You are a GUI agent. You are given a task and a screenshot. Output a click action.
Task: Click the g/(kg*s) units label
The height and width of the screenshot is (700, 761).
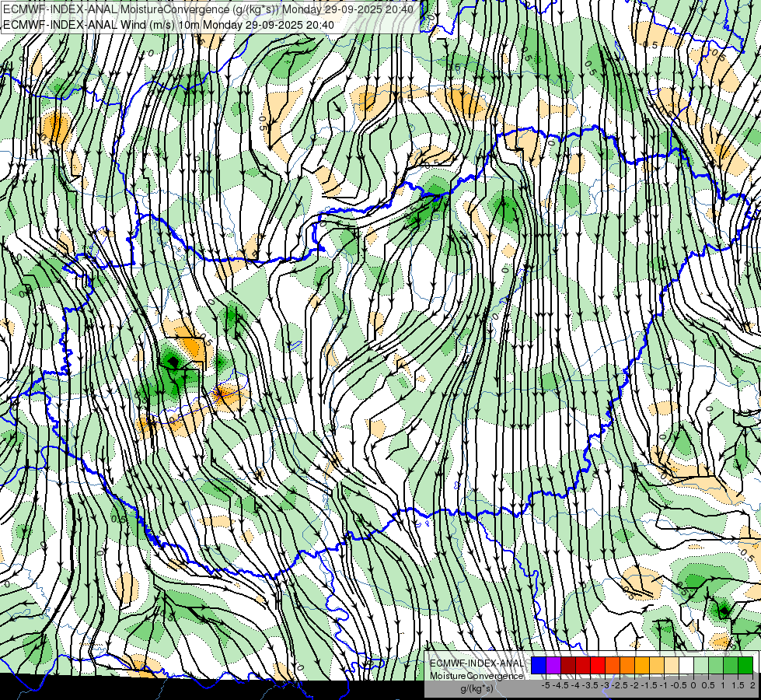477,689
